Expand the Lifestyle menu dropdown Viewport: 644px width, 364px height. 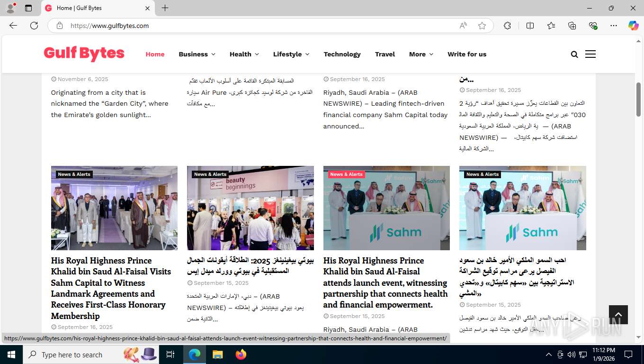coord(291,55)
